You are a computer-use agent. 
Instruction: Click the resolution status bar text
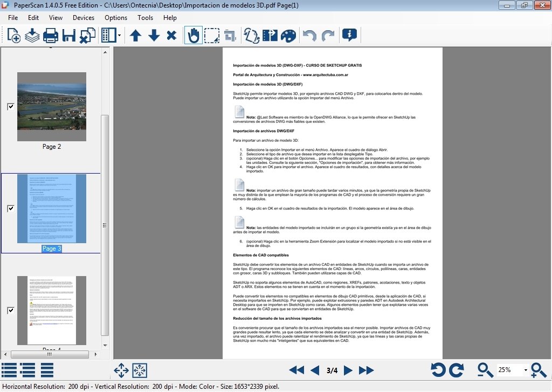pos(141,387)
